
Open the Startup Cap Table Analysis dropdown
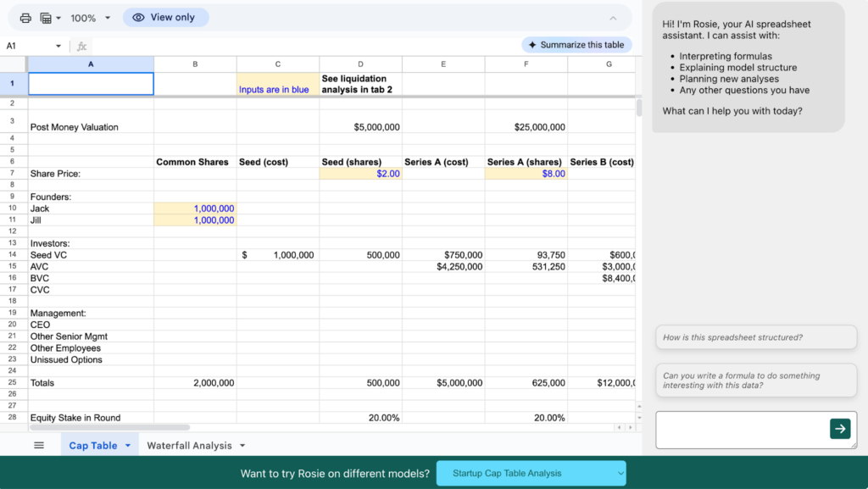[x=531, y=473]
